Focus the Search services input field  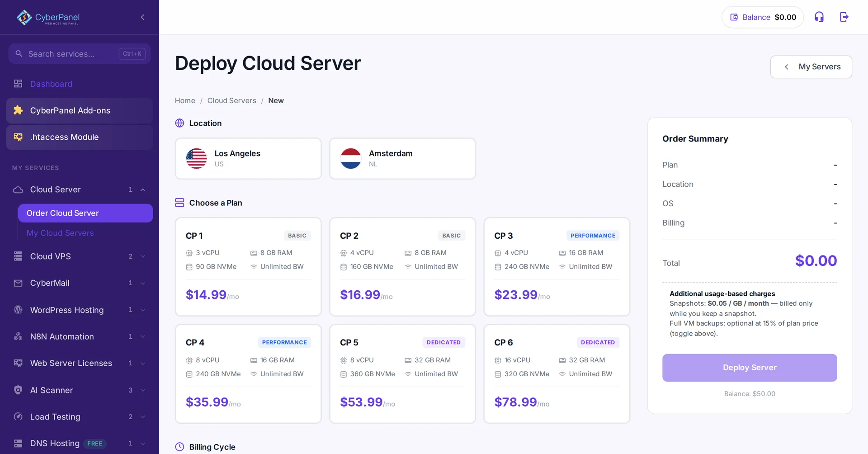pyautogui.click(x=80, y=54)
